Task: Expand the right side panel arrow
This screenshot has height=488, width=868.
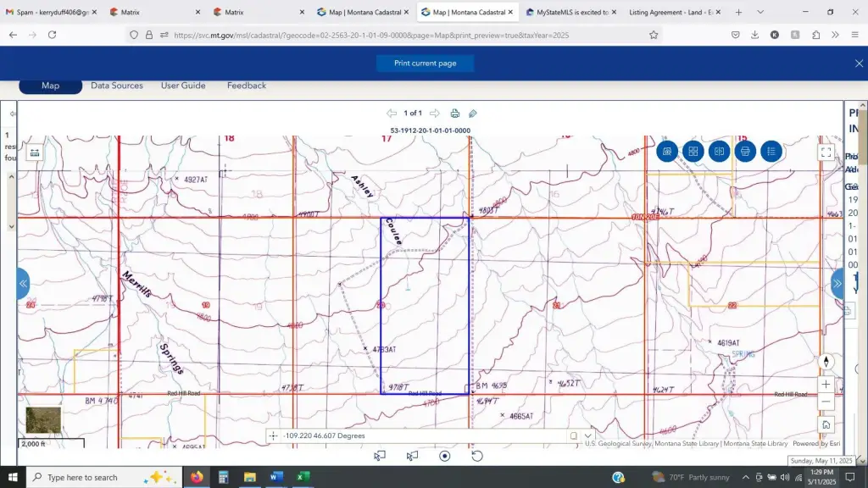Action: pos(837,284)
